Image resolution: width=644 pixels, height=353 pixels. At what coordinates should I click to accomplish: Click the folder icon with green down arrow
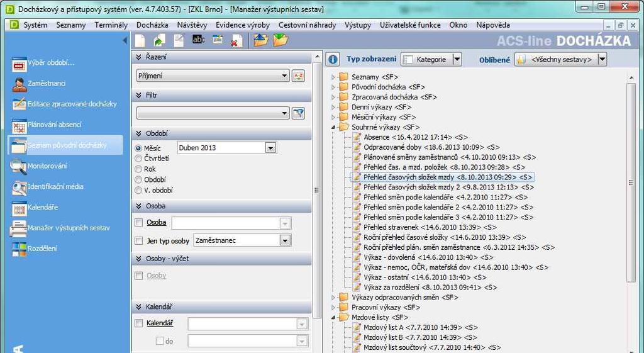click(x=280, y=40)
